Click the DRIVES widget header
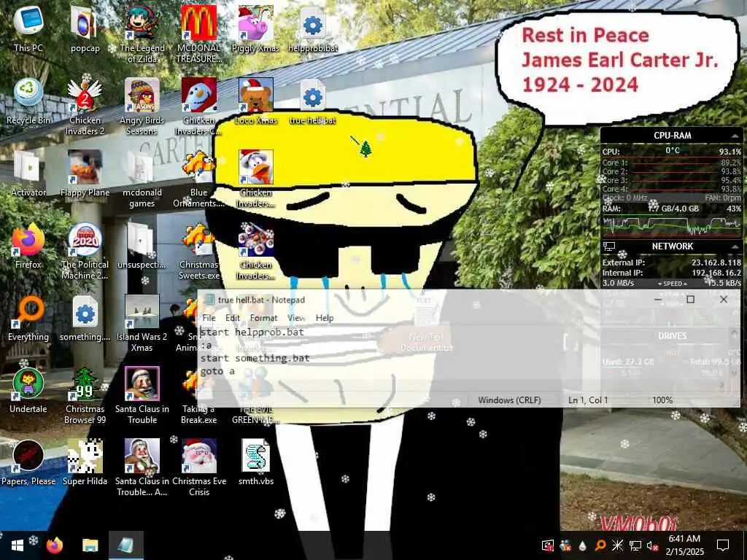The width and height of the screenshot is (747, 560). pos(672,335)
